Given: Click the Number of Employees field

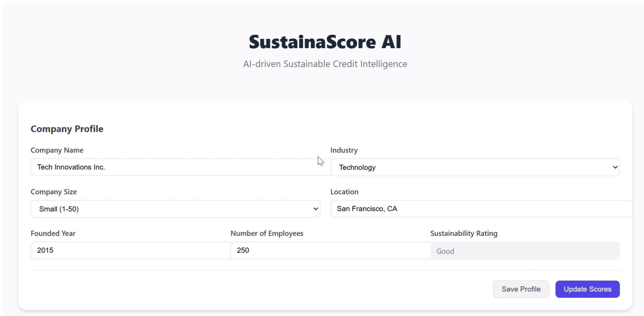Looking at the screenshot, I should pyautogui.click(x=331, y=250).
